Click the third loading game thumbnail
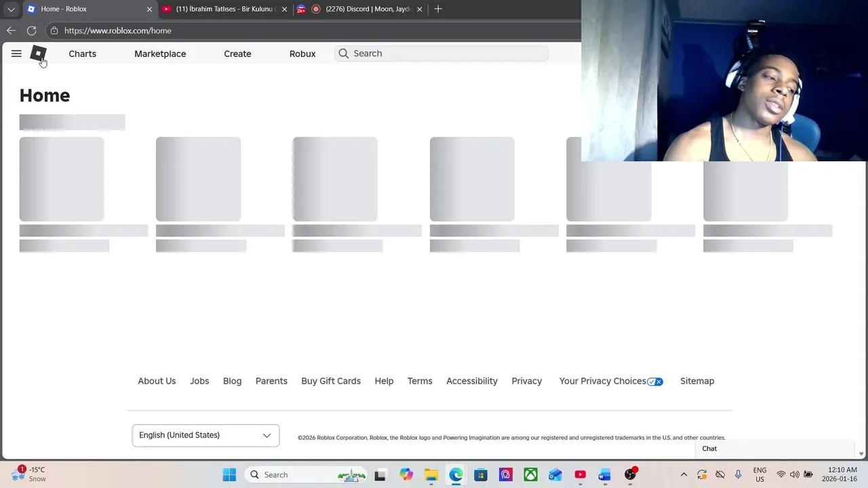 pos(335,179)
